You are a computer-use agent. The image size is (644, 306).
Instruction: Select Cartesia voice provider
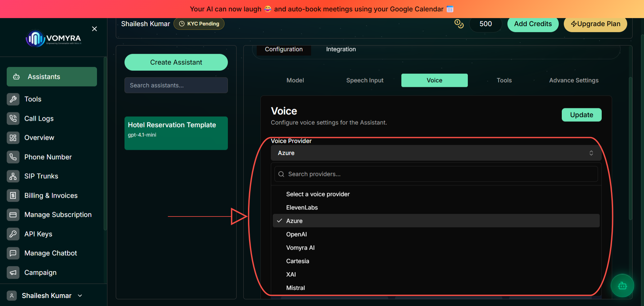436,261
